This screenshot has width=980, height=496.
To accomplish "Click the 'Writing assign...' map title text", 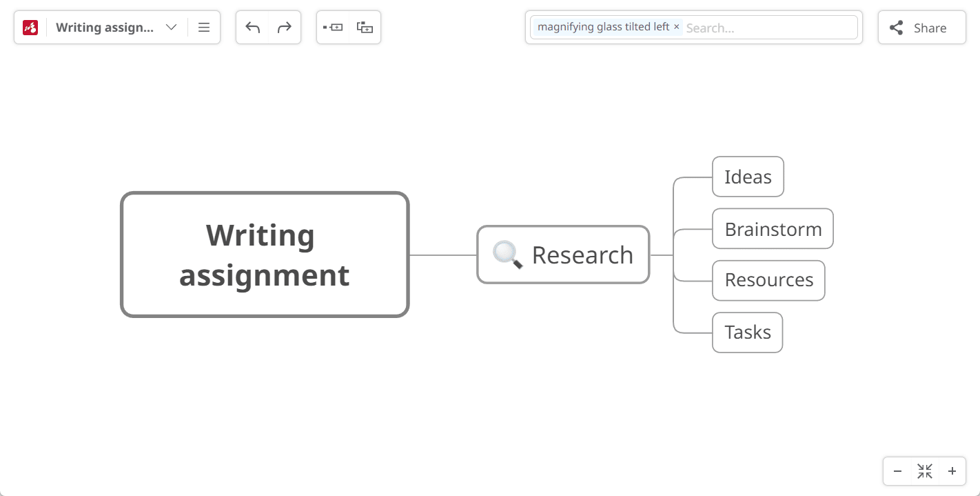I will click(x=105, y=28).
